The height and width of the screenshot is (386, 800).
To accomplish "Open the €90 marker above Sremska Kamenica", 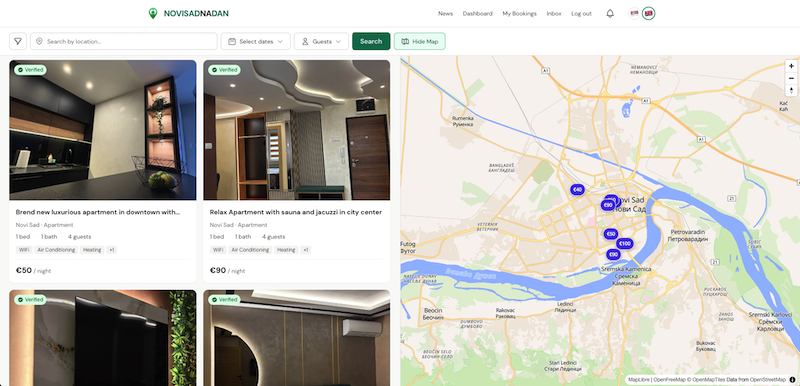I will [x=613, y=254].
